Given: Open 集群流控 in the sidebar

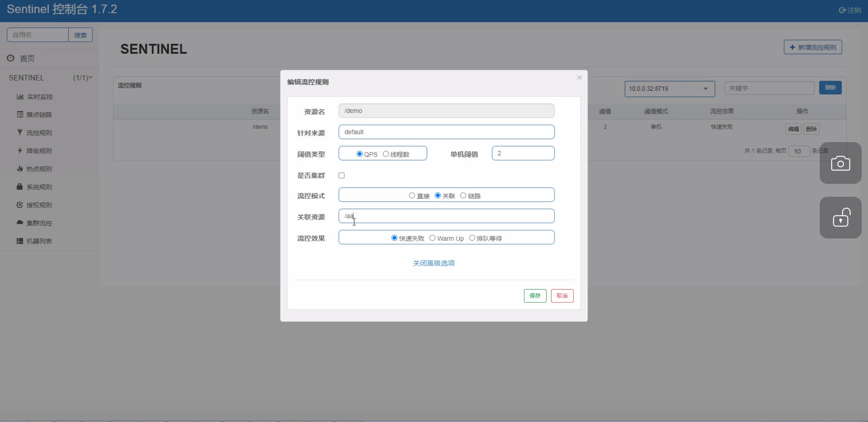Looking at the screenshot, I should [39, 223].
